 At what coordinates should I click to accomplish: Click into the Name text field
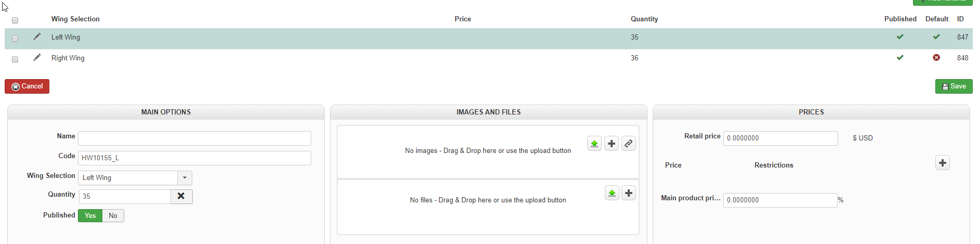(x=194, y=138)
